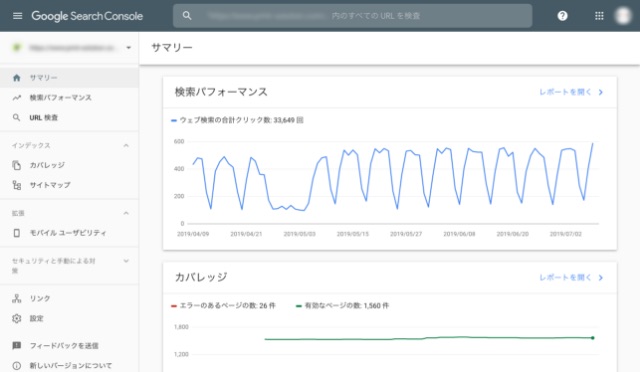
Task: Open カバレッジ in the sidebar
Action: 69,165
